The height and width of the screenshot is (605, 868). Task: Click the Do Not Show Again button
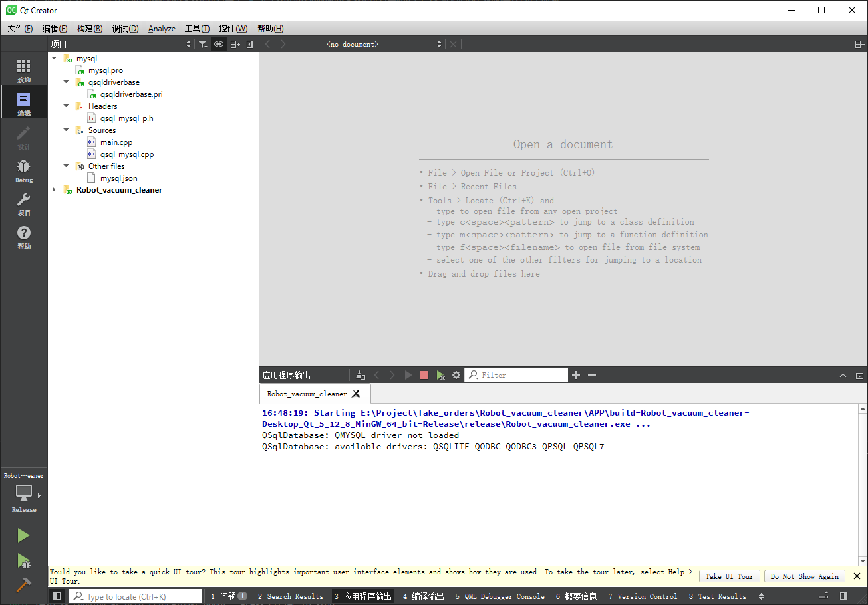804,576
